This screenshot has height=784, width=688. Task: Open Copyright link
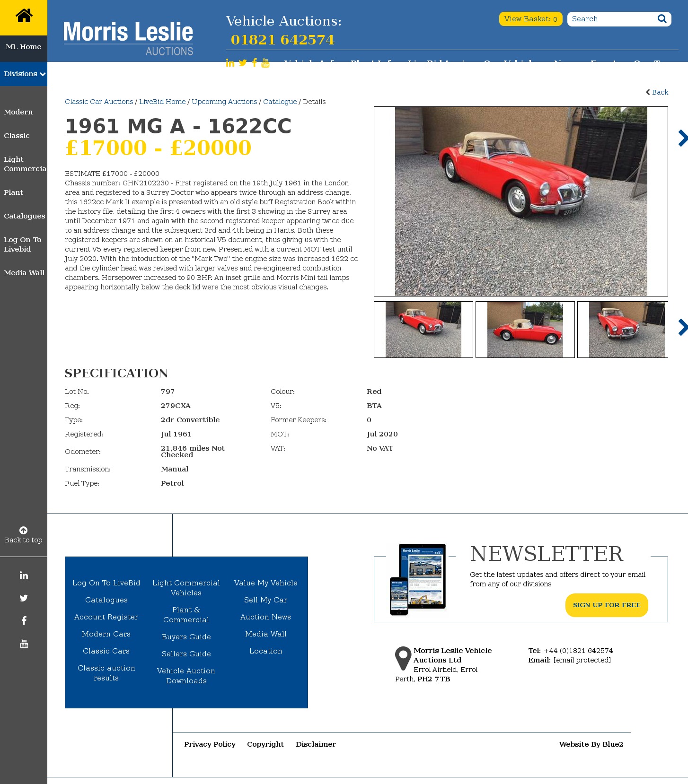pos(265,744)
